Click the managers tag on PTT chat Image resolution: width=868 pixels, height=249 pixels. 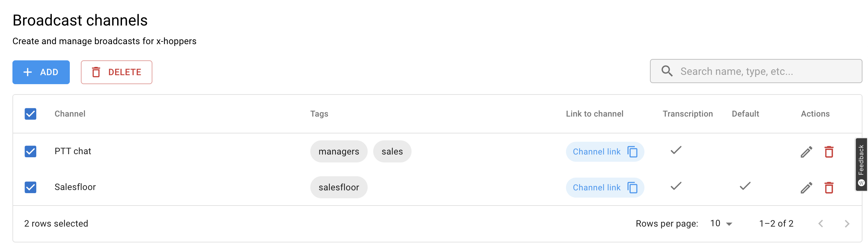coord(339,151)
